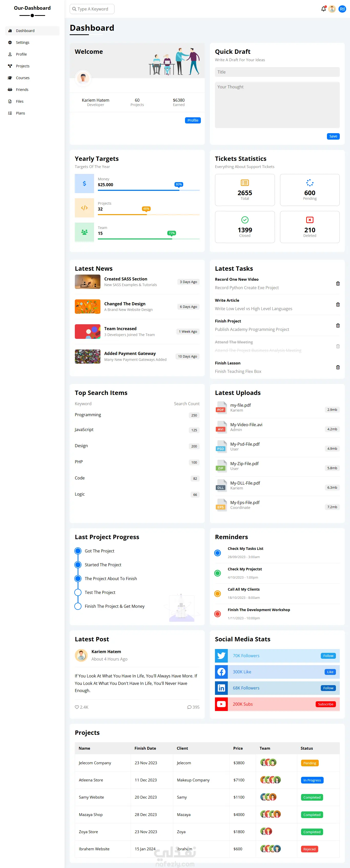Focus the Type A Keyword search field
This screenshot has width=350, height=868.
92,9
